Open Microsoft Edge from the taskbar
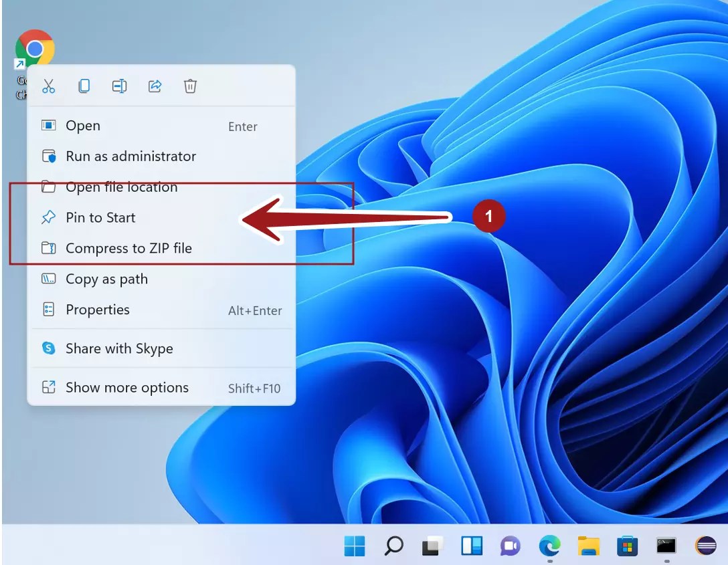 coord(550,546)
